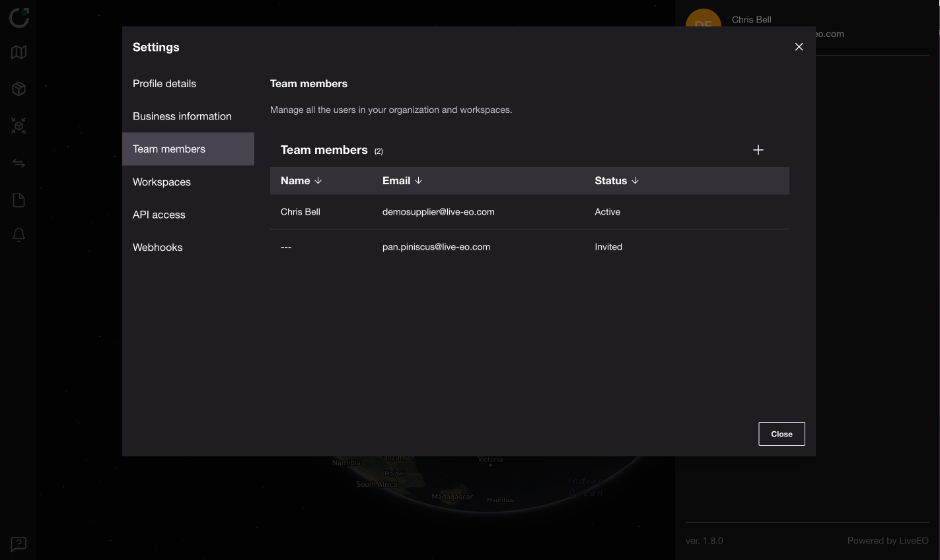Go to Business information section
The width and height of the screenshot is (940, 560).
pyautogui.click(x=182, y=116)
